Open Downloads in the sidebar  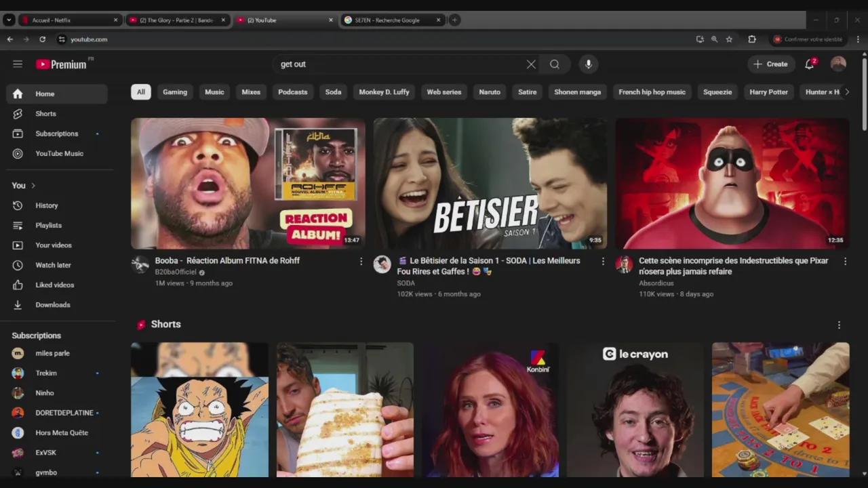(x=57, y=305)
